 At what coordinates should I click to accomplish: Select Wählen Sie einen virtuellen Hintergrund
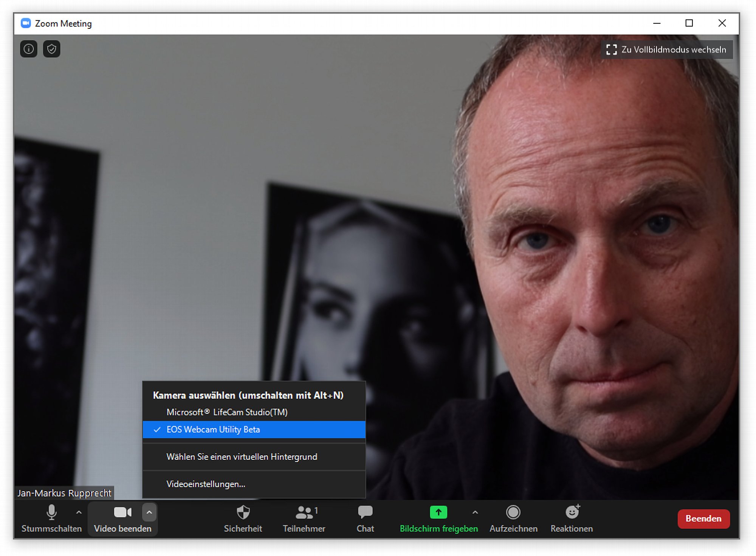click(254, 457)
